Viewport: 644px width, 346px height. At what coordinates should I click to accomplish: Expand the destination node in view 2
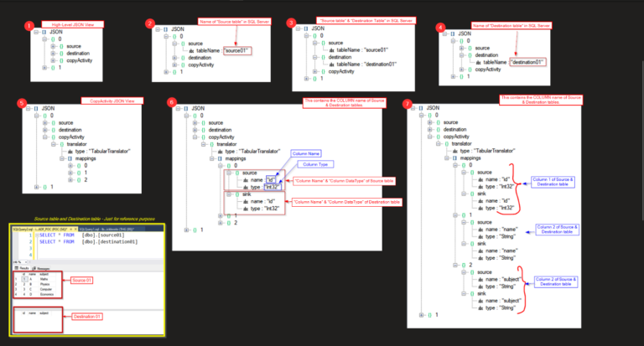pyautogui.click(x=174, y=58)
